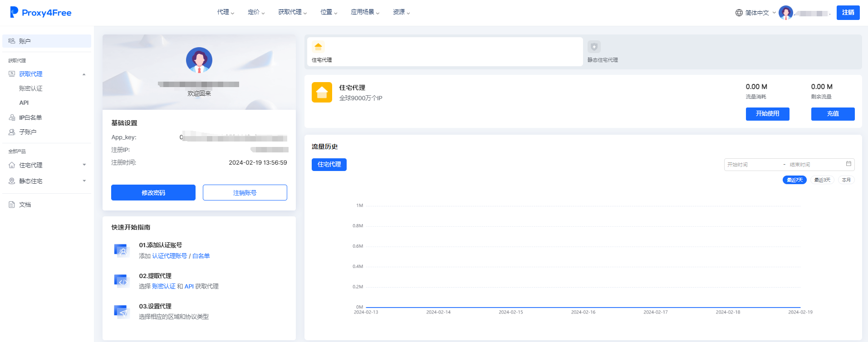
Task: Expand the 住宅代理 sidebar section
Action: click(x=84, y=165)
